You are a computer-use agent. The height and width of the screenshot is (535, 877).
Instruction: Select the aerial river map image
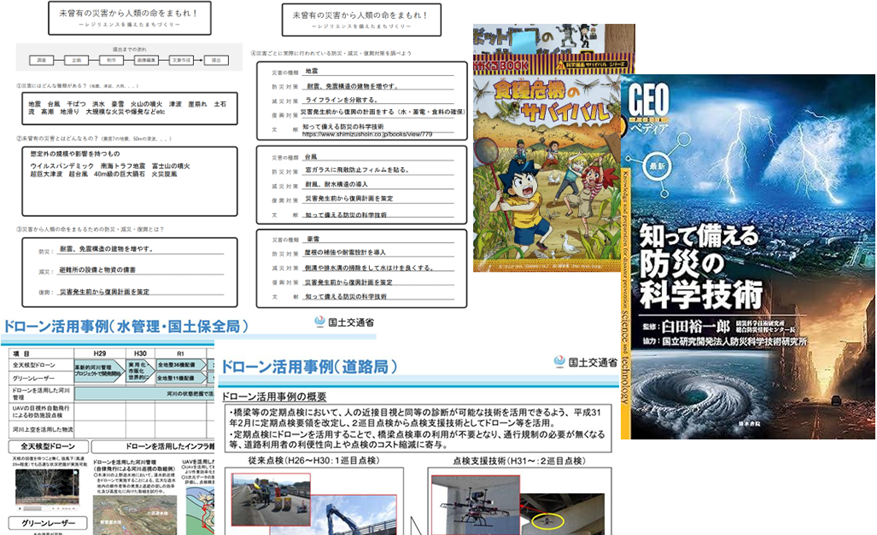135,514
